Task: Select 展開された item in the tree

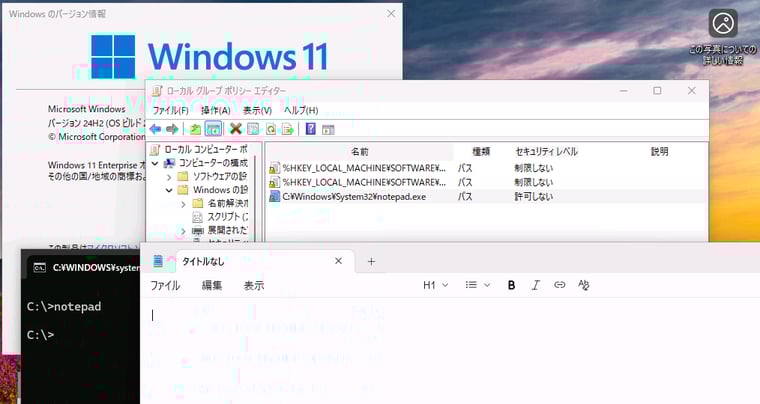Action: (x=228, y=231)
